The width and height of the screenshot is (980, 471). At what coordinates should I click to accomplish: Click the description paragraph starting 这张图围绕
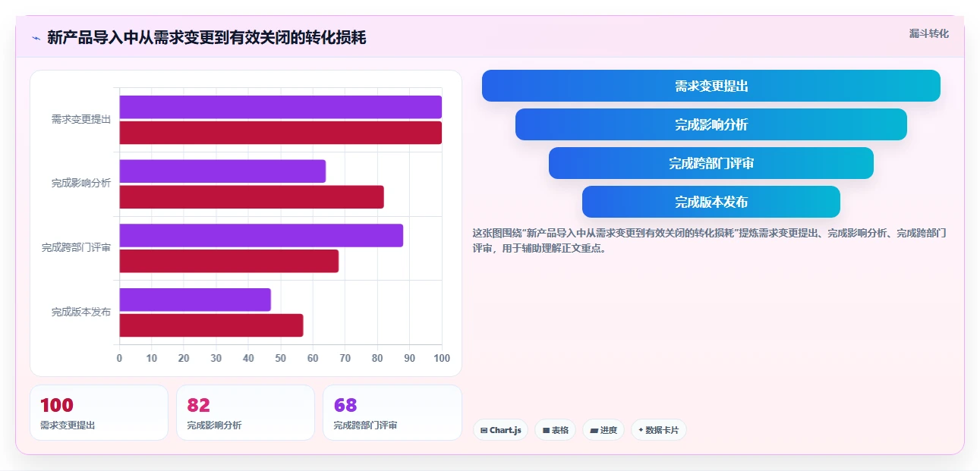[709, 240]
